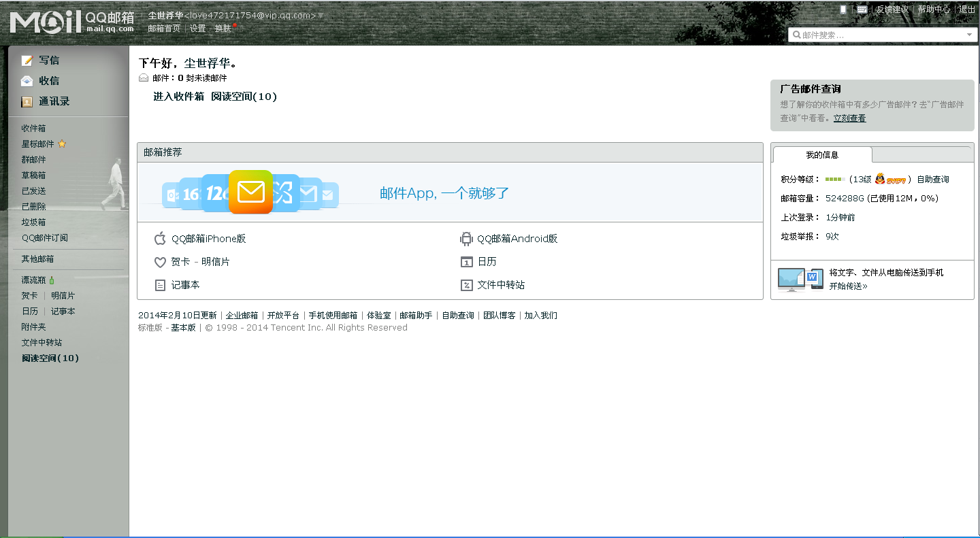This screenshot has height=538, width=980.
Task: Click the star icon beside 星标邮件
Action: pyautogui.click(x=62, y=144)
